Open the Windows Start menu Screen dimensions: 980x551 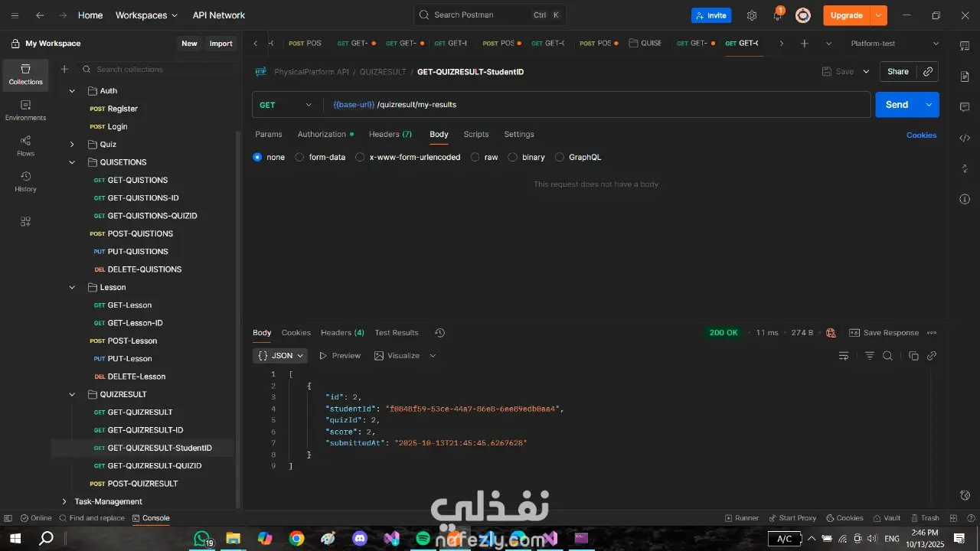pos(15,539)
